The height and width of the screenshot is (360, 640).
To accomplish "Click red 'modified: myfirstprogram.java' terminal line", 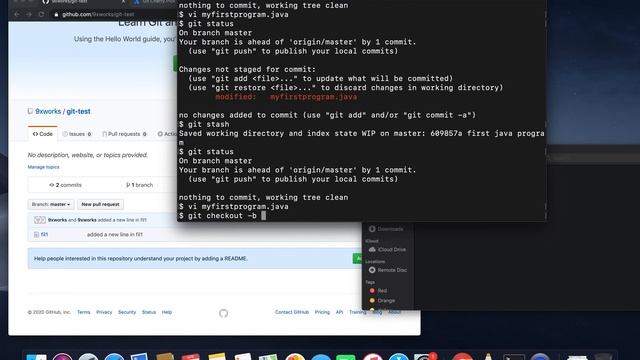I will [286, 97].
